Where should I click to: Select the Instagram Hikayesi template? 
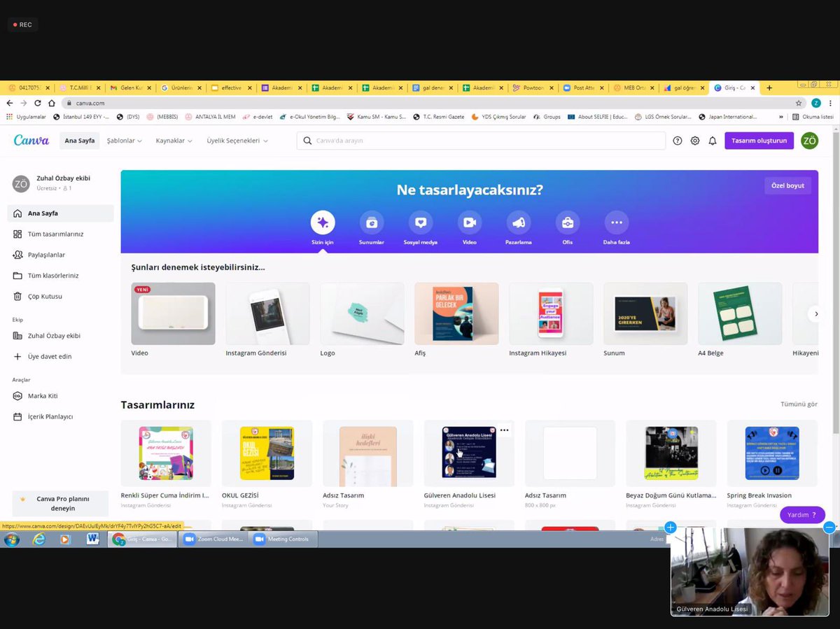click(551, 313)
